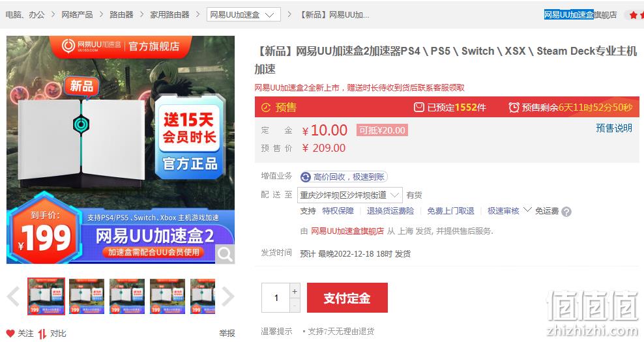
Task: Click the 可抵¥20.00 tag
Action: (382, 130)
